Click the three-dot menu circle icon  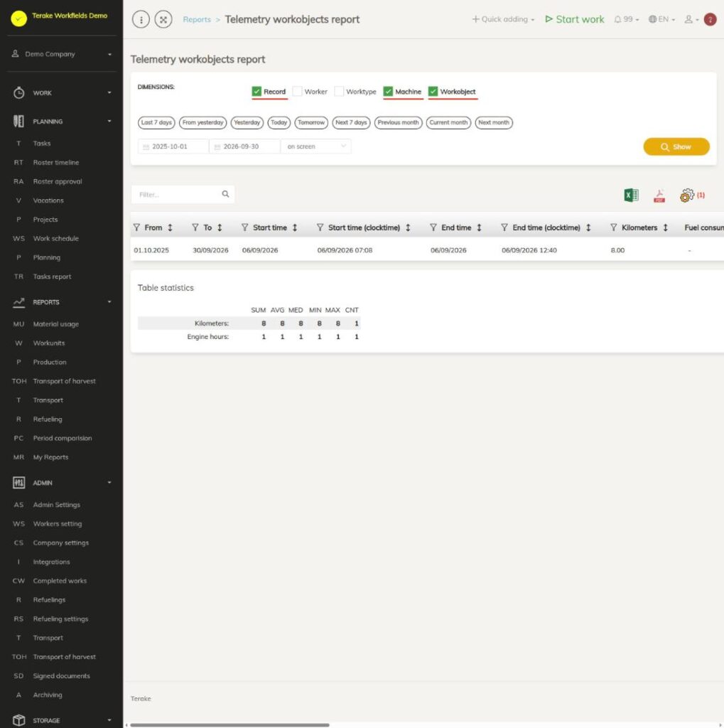[141, 19]
